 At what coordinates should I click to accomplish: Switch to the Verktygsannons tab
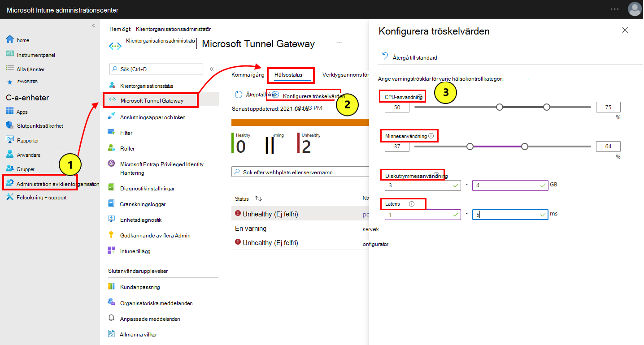point(346,74)
